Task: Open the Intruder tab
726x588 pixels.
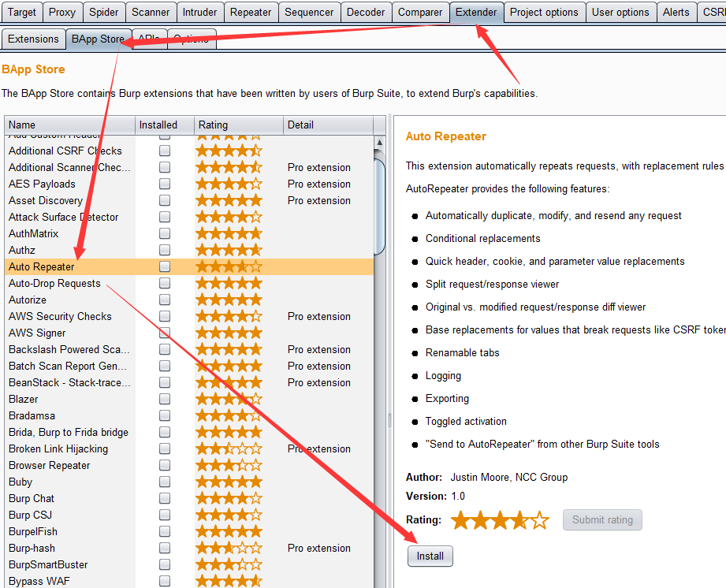Action: pyautogui.click(x=199, y=12)
